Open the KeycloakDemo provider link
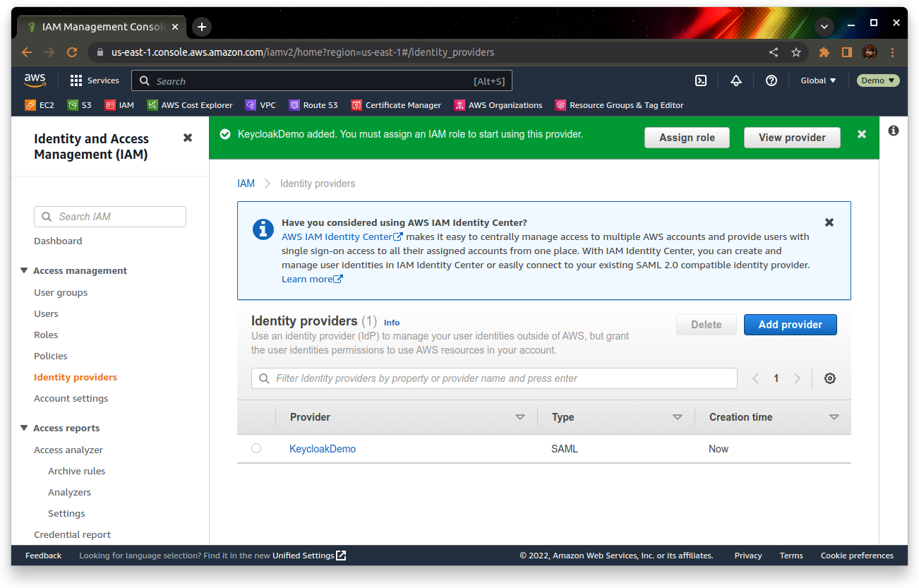Image resolution: width=919 pixels, height=588 pixels. point(323,449)
